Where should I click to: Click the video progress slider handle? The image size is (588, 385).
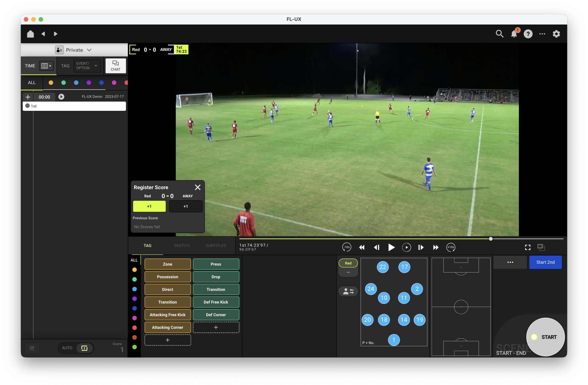click(491, 239)
